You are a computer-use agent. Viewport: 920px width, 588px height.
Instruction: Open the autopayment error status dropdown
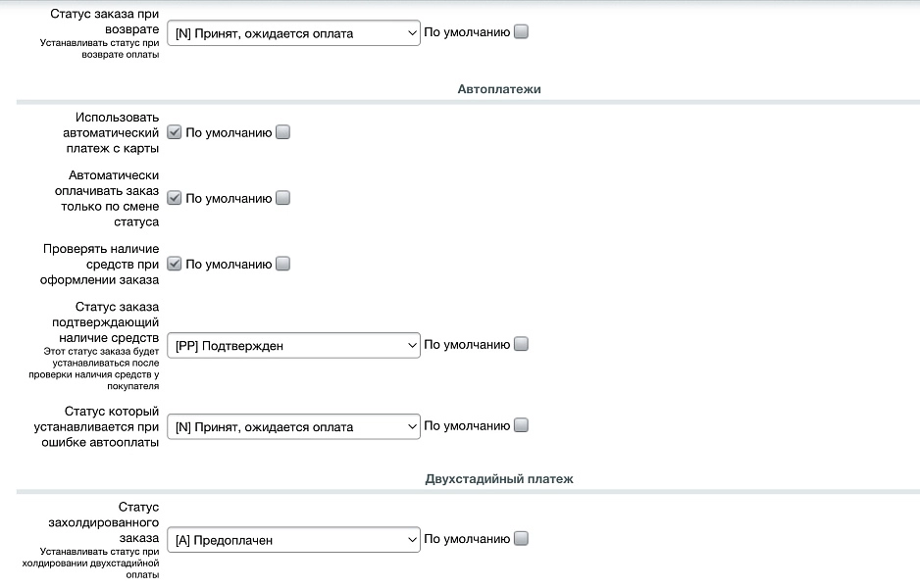(293, 426)
